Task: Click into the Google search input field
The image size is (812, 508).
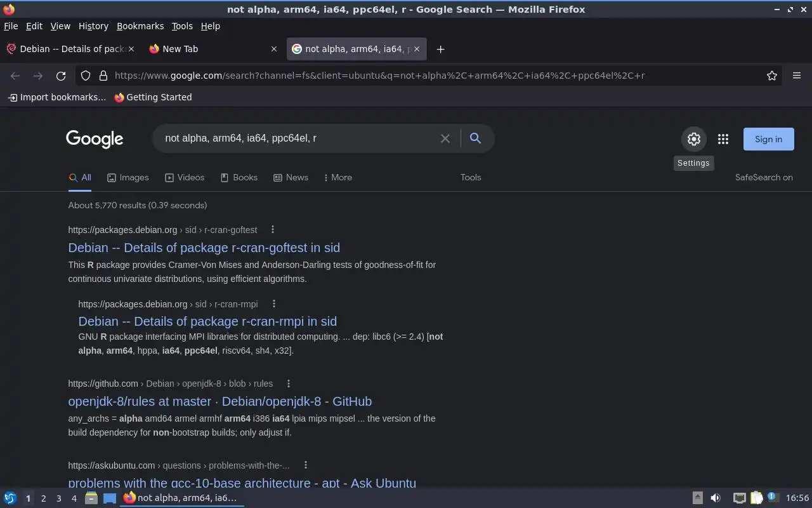Action: pyautogui.click(x=298, y=138)
